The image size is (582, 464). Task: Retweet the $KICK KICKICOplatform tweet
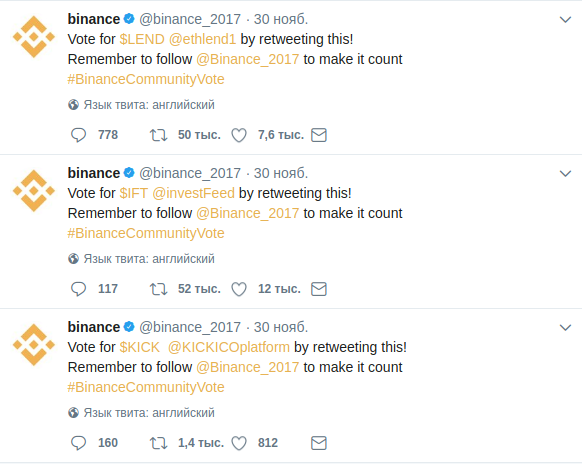[158, 443]
